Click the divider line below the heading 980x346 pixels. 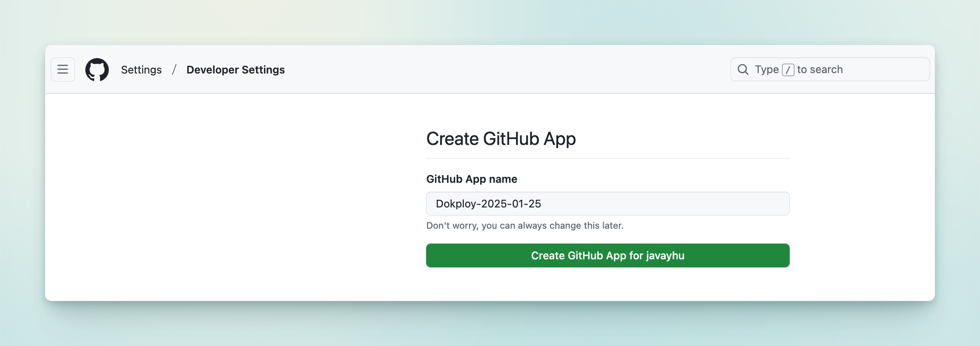point(608,159)
